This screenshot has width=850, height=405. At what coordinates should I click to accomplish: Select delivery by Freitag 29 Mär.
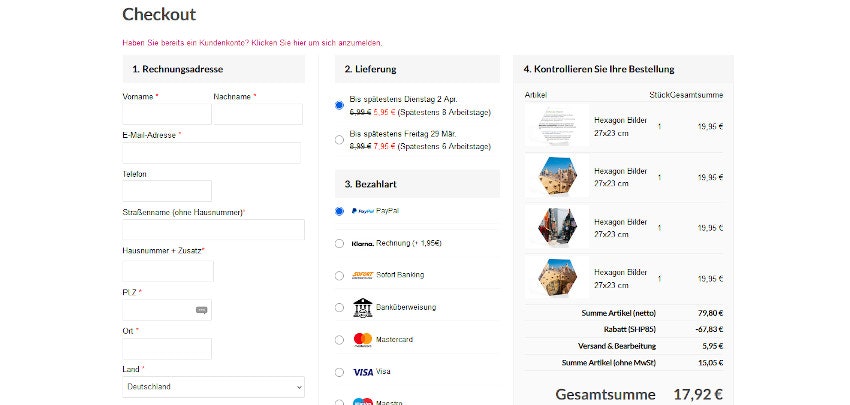340,139
